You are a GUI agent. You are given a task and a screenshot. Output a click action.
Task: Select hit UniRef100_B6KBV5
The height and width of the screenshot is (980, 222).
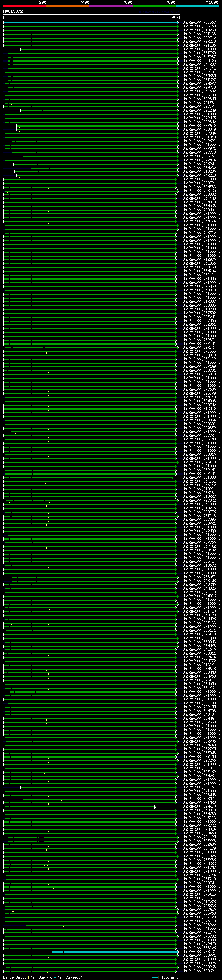pos(199,856)
